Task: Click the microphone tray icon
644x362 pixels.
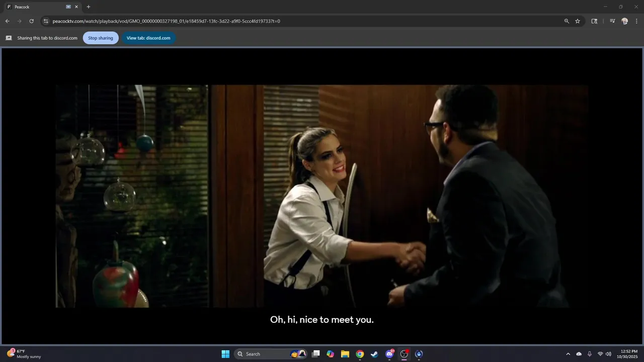Action: click(x=590, y=354)
